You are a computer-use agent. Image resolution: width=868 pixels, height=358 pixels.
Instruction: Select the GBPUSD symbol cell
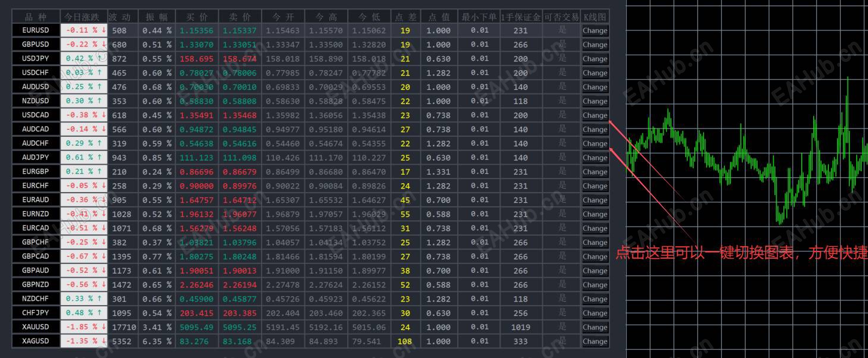pyautogui.click(x=36, y=45)
